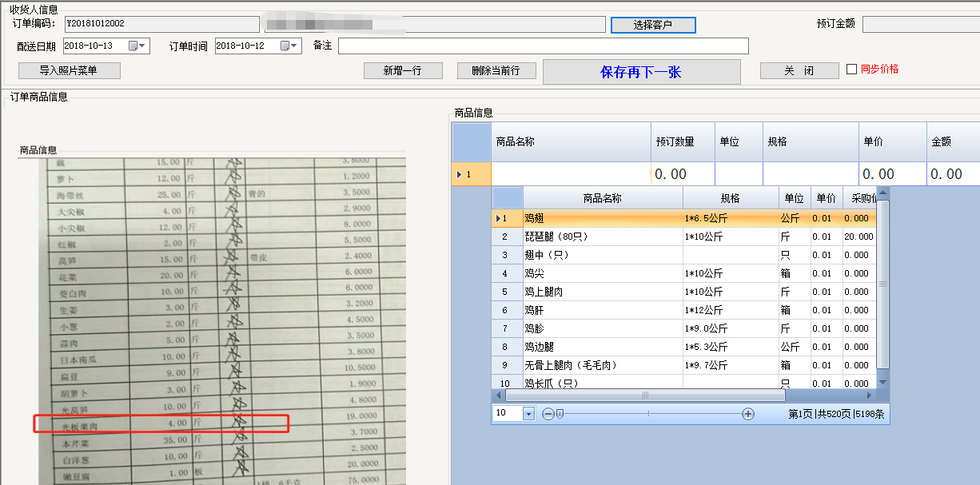This screenshot has width=980, height=485.
Task: Select the 翅中(只) product row
Action: [684, 255]
